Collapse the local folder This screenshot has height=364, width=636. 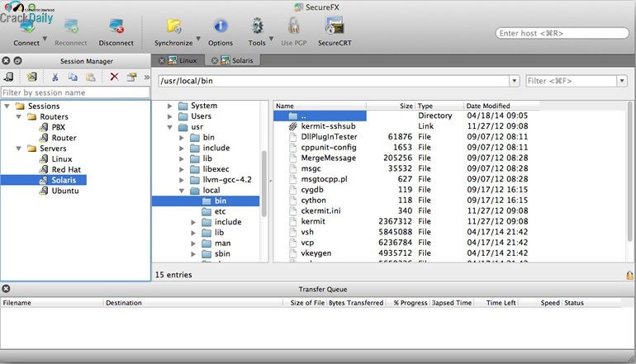(x=182, y=191)
